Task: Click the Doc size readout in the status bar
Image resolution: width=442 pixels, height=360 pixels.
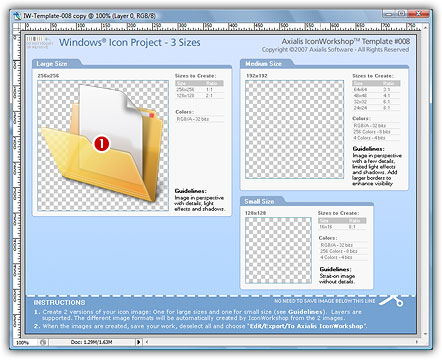Action: point(91,342)
